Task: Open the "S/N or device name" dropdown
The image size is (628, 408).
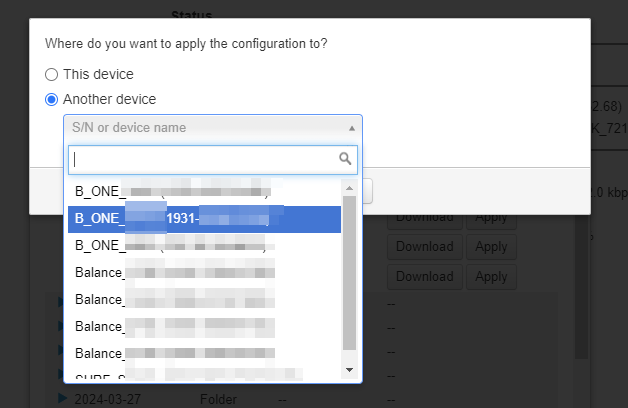Action: [212, 128]
